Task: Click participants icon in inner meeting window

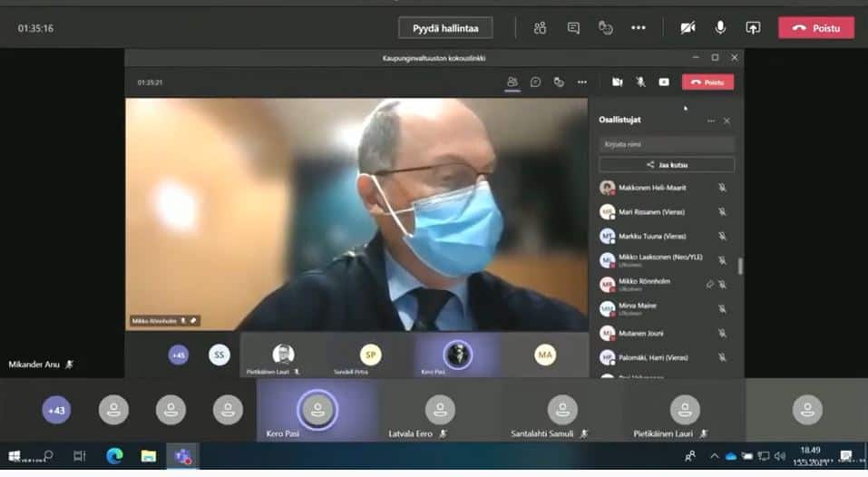Action: click(x=512, y=82)
